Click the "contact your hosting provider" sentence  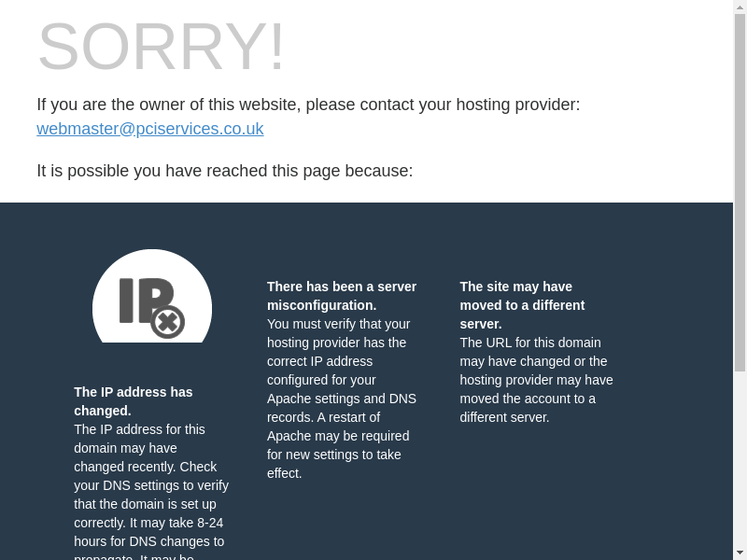pos(308,105)
